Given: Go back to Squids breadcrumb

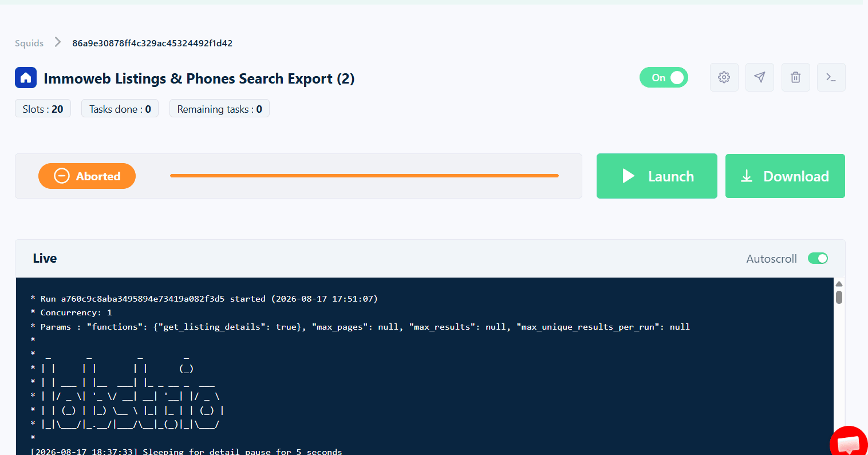Looking at the screenshot, I should [29, 43].
